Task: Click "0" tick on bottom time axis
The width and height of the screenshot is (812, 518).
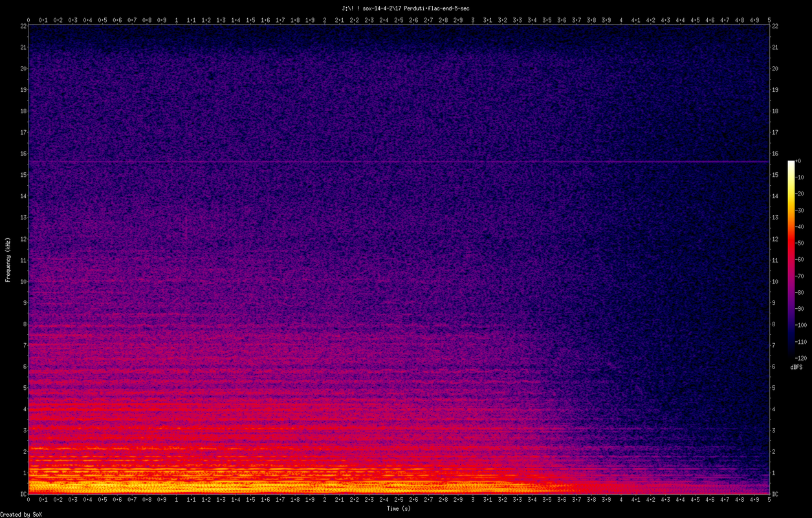Action: (x=28, y=500)
